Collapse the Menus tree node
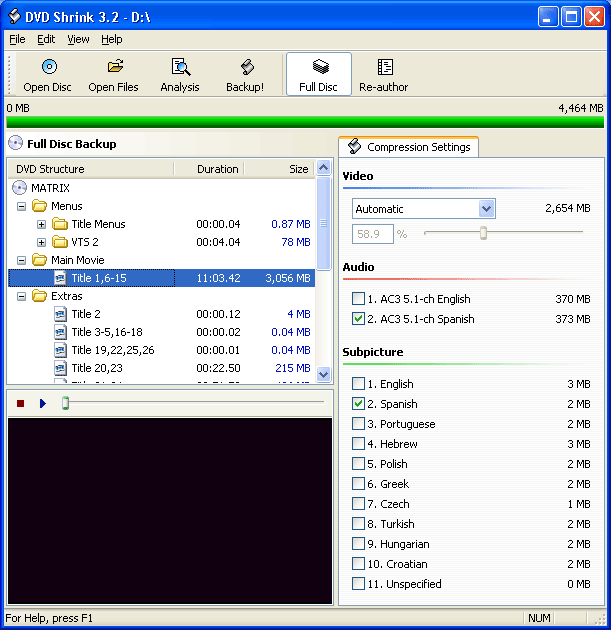This screenshot has width=611, height=630. coord(21,206)
